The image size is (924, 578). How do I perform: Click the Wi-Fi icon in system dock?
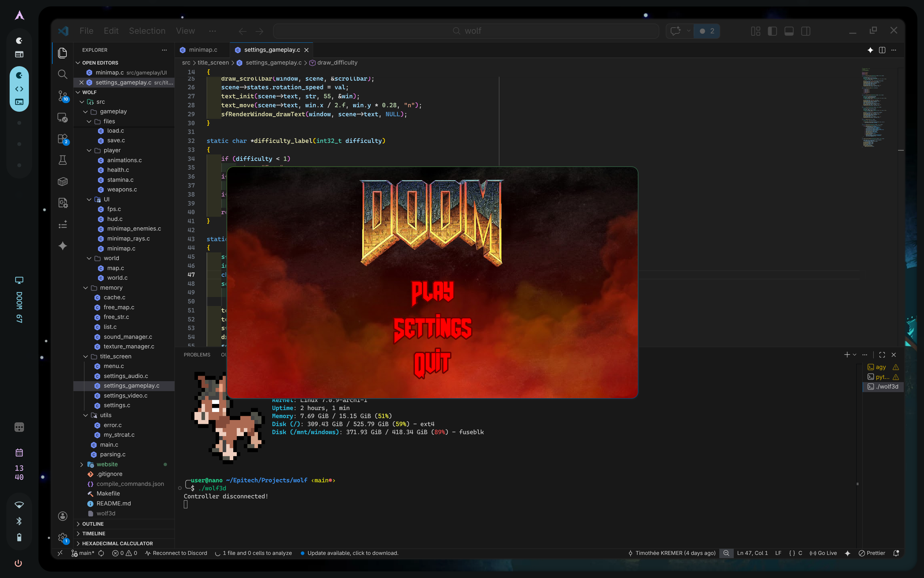coord(19,505)
